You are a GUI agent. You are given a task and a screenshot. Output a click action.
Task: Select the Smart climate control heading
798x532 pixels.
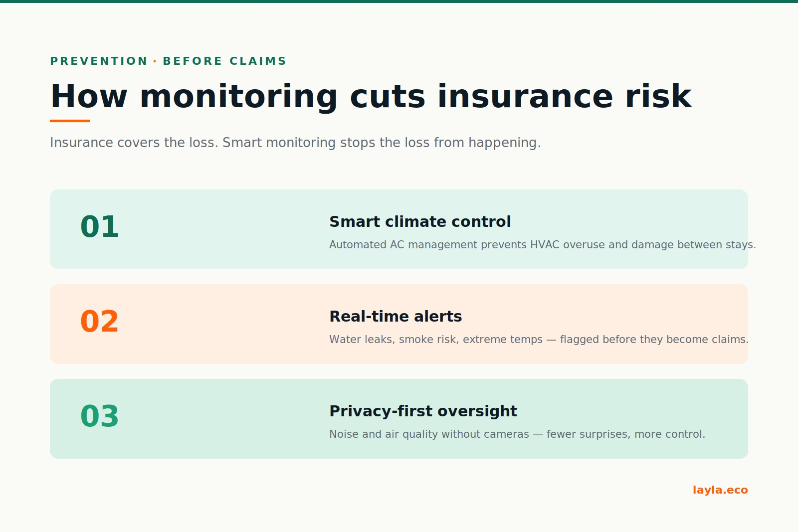[x=420, y=222]
